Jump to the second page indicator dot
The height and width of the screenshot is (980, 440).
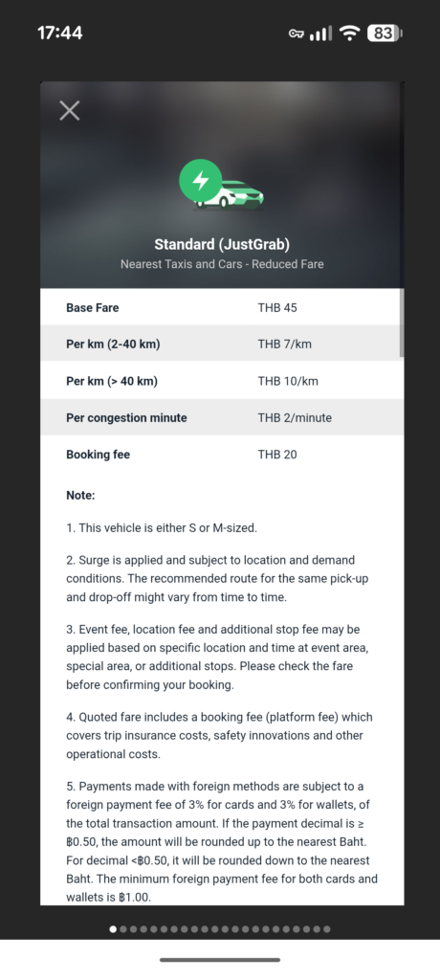(123, 928)
